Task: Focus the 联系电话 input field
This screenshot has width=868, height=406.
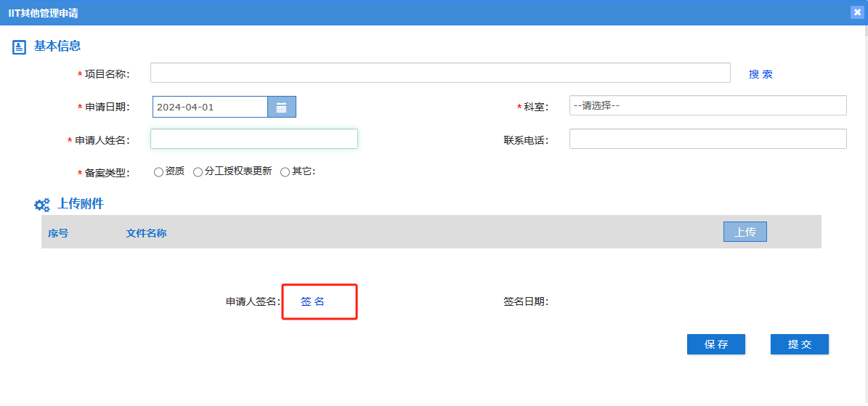Action: pos(707,139)
